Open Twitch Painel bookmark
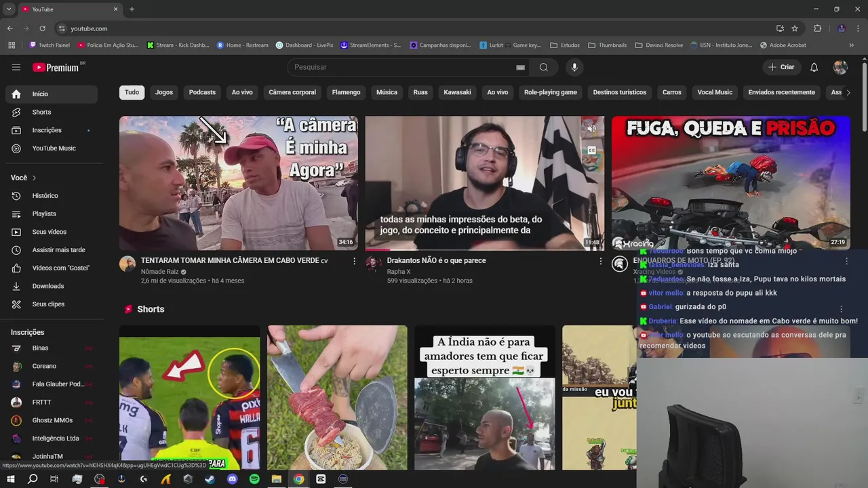 pos(50,45)
